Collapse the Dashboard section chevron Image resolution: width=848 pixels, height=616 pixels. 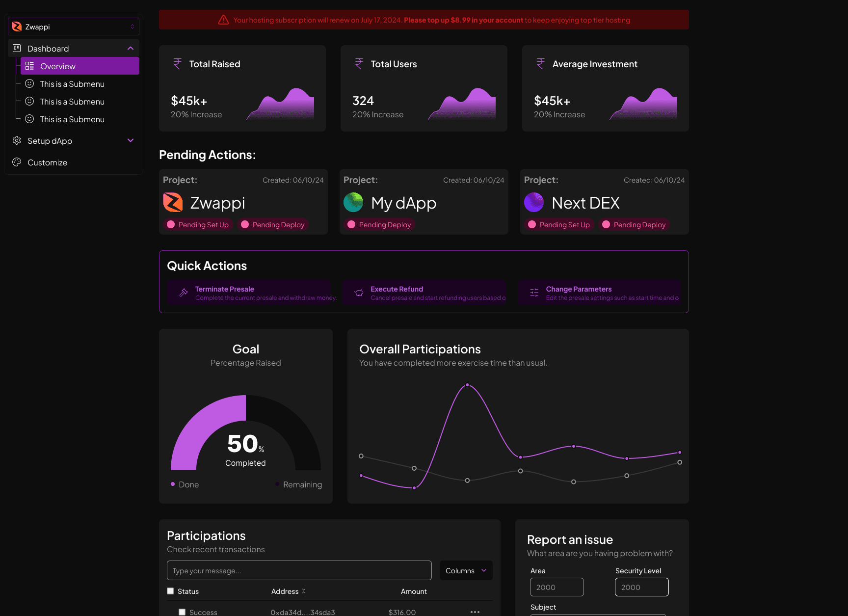click(131, 48)
